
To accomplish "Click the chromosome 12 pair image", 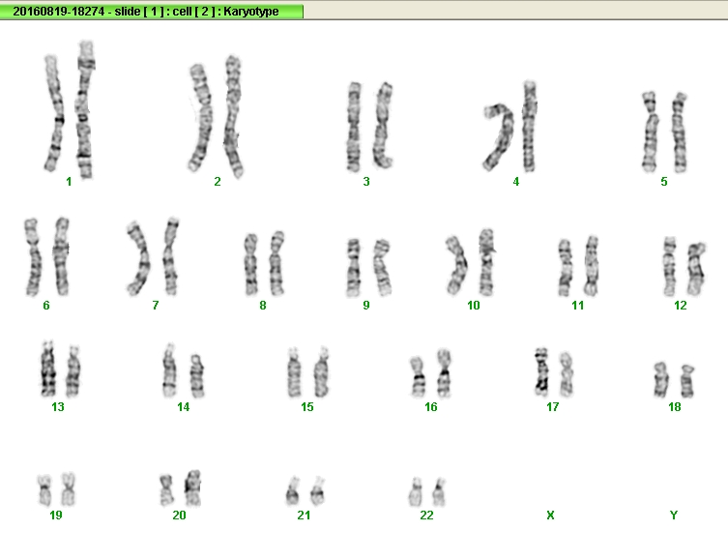I will coord(684,267).
